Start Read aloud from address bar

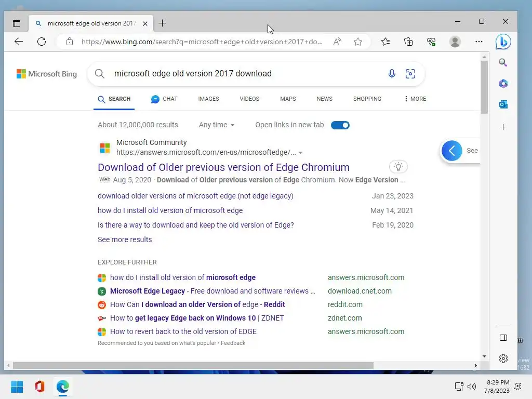(337, 42)
